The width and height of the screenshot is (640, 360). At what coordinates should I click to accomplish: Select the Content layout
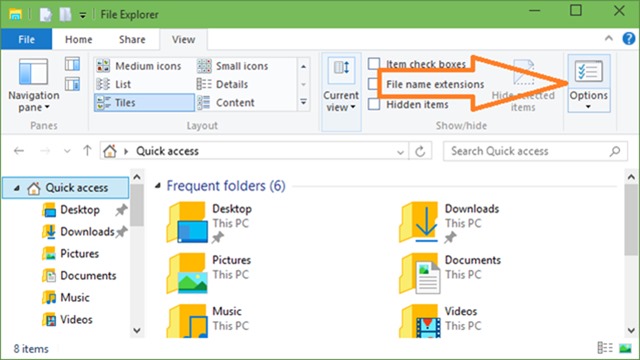(x=226, y=102)
